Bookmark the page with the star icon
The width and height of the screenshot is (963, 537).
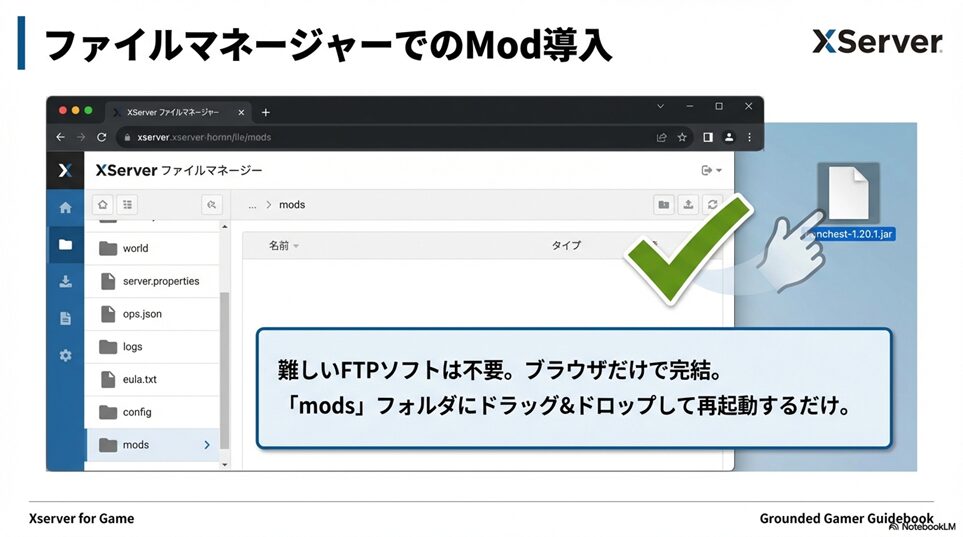682,137
